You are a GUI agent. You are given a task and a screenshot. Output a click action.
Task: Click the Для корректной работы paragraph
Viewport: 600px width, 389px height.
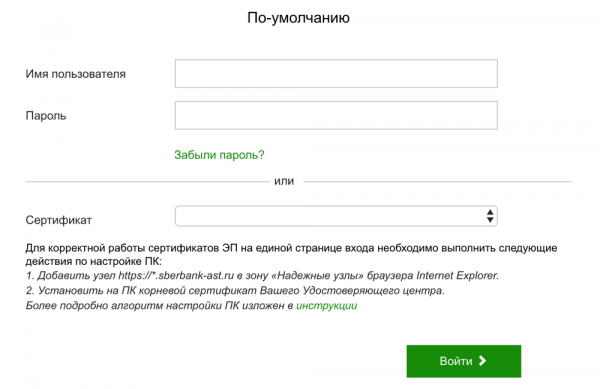(291, 255)
